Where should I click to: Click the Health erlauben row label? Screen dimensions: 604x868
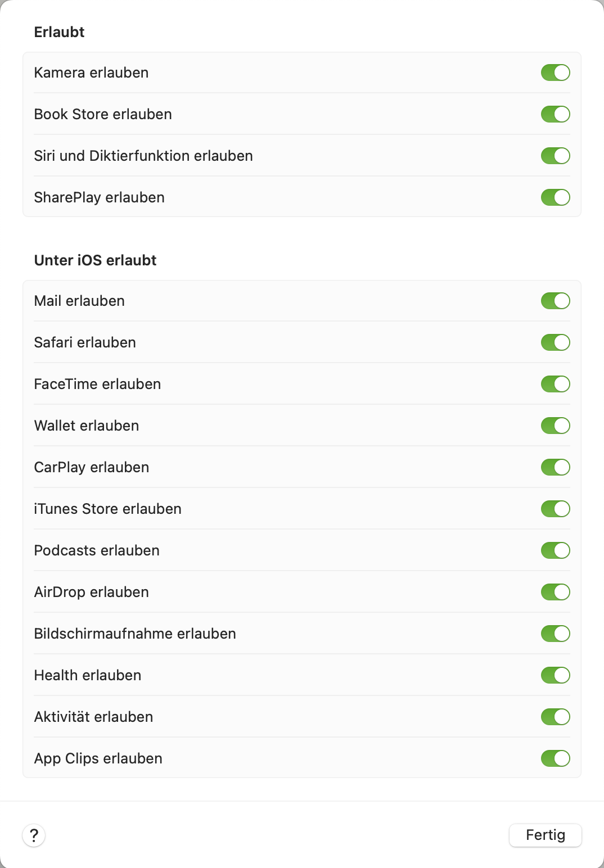[88, 675]
